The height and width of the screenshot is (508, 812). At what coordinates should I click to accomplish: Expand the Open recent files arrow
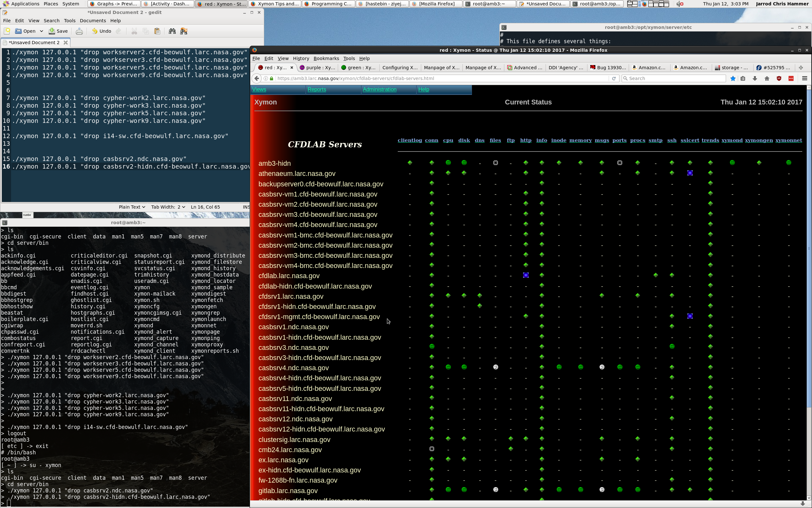pyautogui.click(x=42, y=31)
